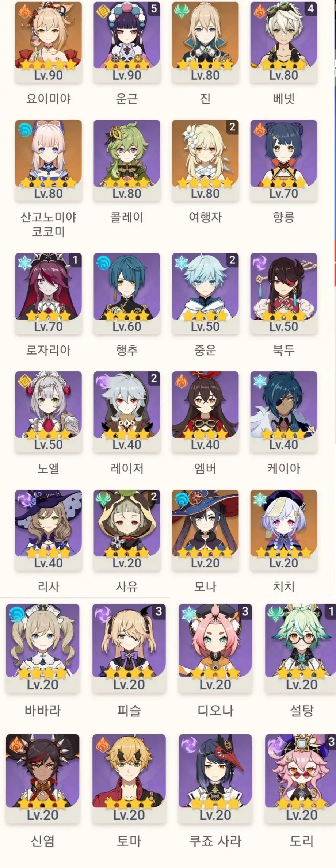The width and height of the screenshot is (336, 868).
Task: Click the 케이아 name label
Action: click(x=284, y=469)
